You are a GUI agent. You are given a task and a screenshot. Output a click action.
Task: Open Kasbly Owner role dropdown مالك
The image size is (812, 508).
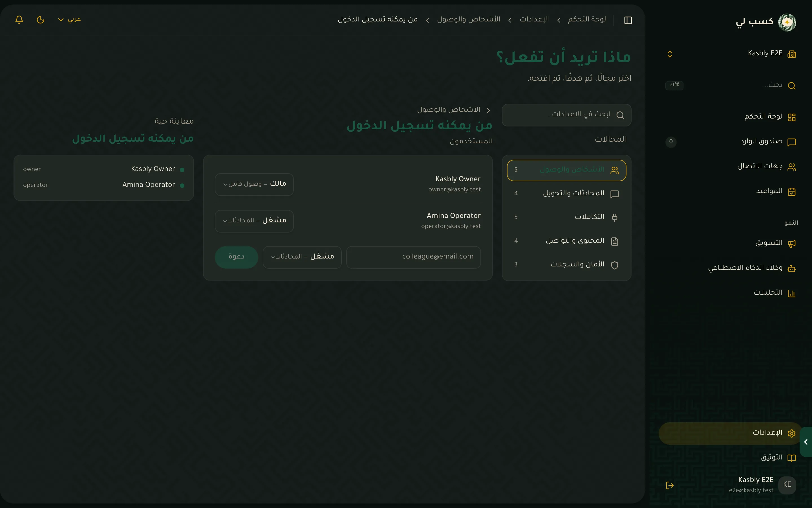[254, 185]
